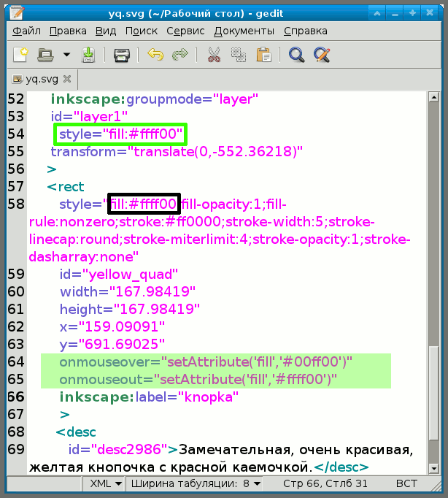Open the XML syntax mode dropdown
The image size is (448, 498).
(x=105, y=483)
